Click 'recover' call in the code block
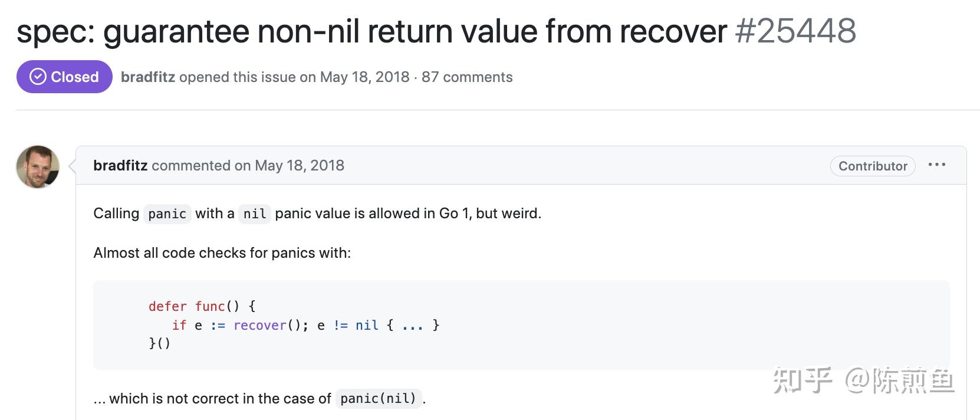The width and height of the screenshot is (980, 420). click(259, 325)
